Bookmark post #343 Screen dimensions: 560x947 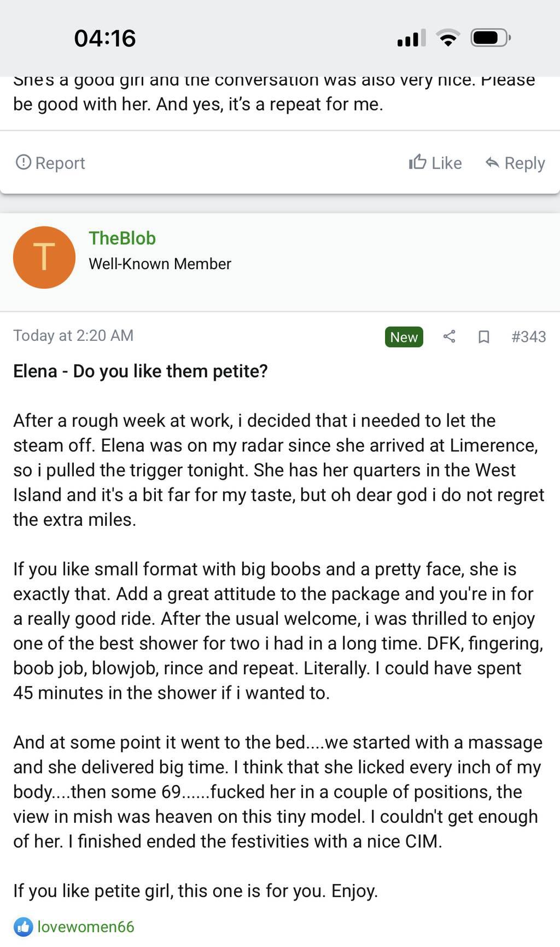483,337
